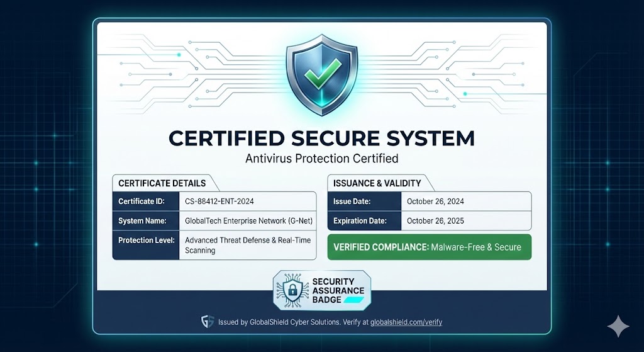Click the Issuance & Validity tab header
The image size is (644, 352).
(x=377, y=183)
